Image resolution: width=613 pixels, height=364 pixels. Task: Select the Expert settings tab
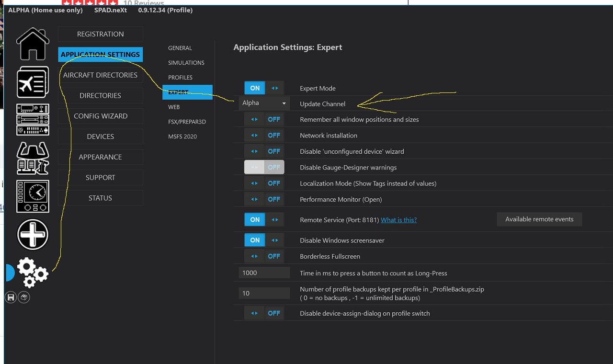point(187,92)
